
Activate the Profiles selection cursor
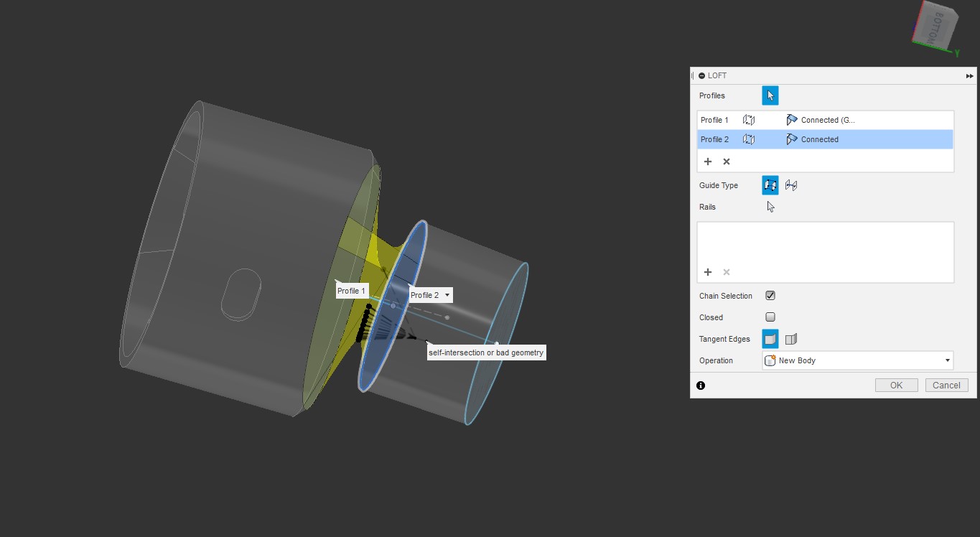(x=770, y=95)
